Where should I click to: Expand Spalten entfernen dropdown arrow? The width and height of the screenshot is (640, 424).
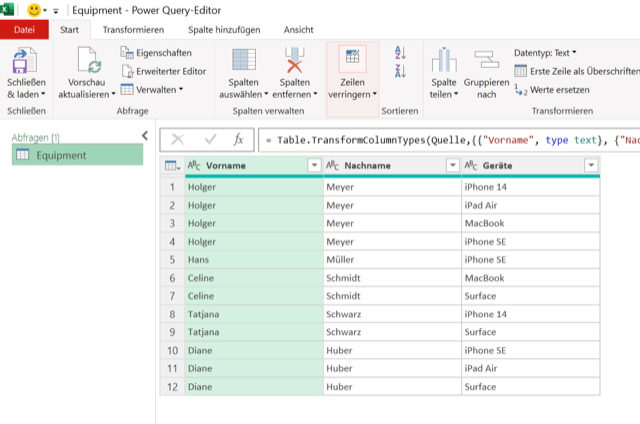coord(315,94)
